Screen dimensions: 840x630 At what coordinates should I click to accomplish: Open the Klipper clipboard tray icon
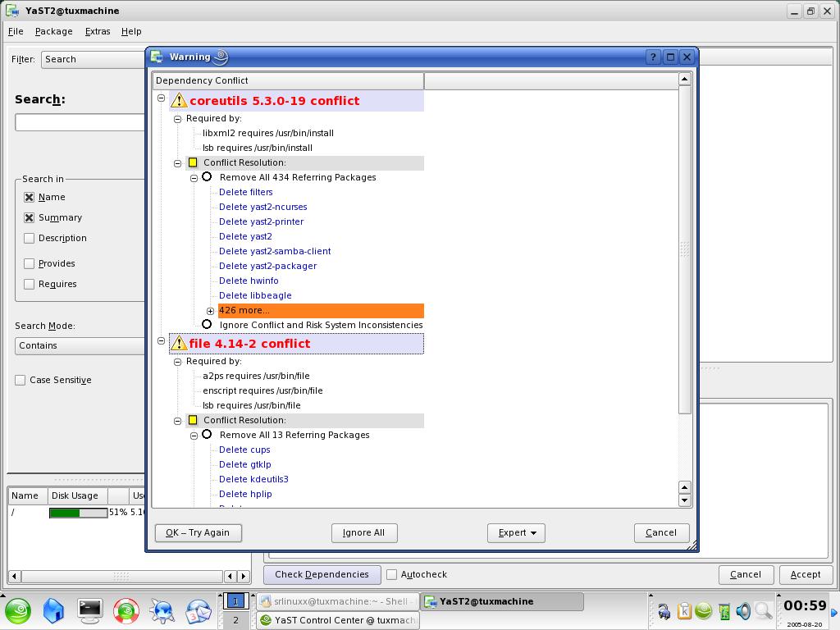point(684,610)
